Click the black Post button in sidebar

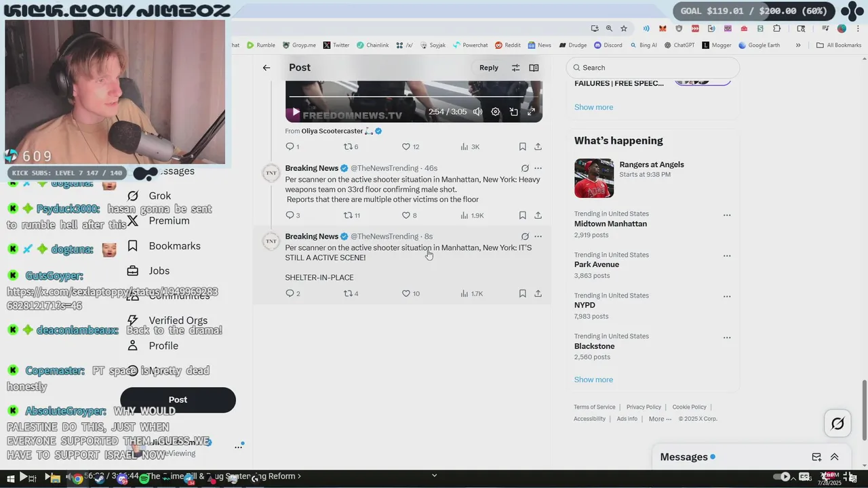[x=178, y=400]
